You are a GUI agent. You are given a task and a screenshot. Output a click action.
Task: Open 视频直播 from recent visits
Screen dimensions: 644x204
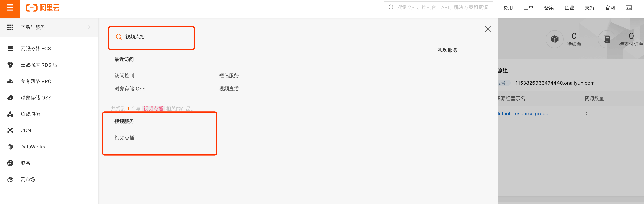pos(229,89)
